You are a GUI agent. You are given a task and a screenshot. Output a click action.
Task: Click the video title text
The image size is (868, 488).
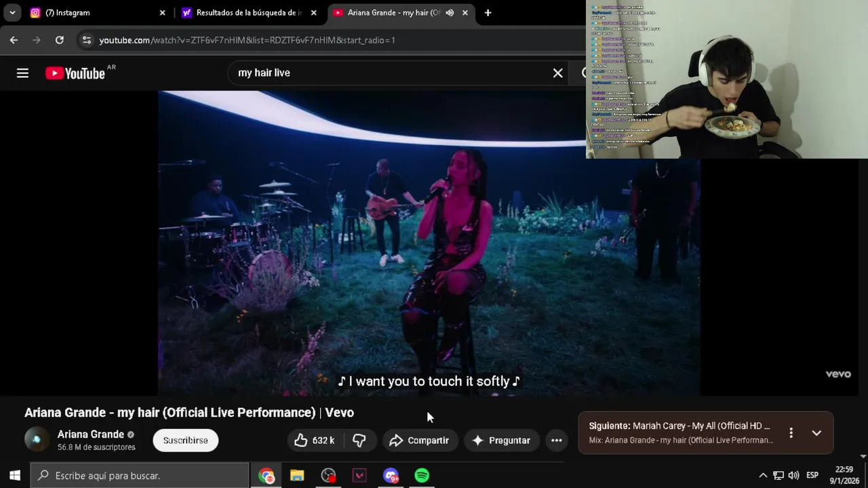point(189,412)
